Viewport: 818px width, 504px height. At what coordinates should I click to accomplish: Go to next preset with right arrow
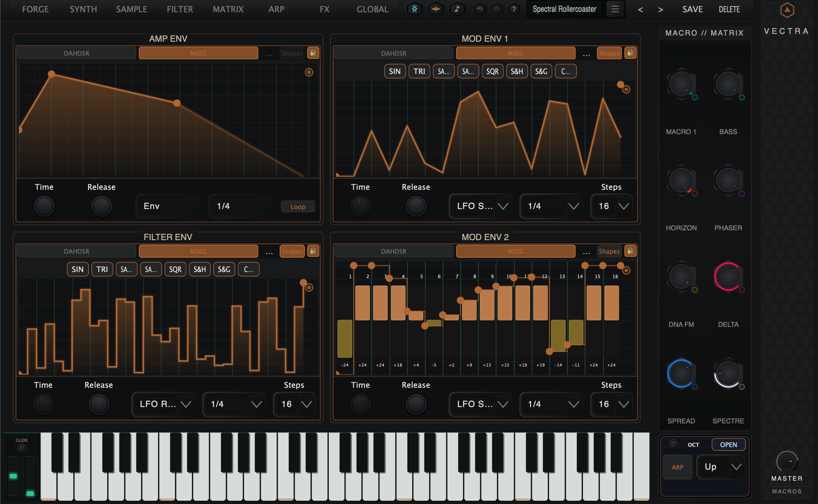(x=660, y=9)
